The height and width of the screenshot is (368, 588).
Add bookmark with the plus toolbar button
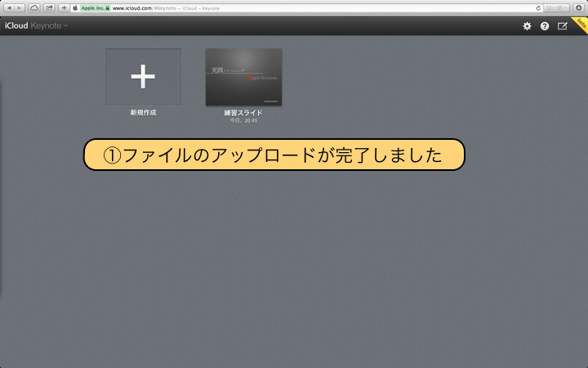64,8
